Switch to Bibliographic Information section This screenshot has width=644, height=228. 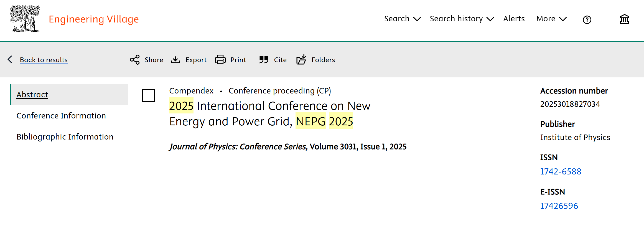pyautogui.click(x=65, y=137)
